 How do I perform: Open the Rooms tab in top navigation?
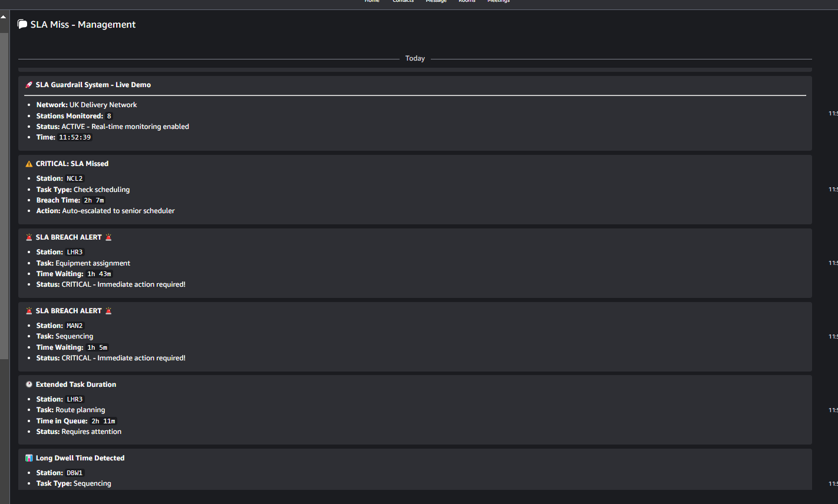pos(467,1)
